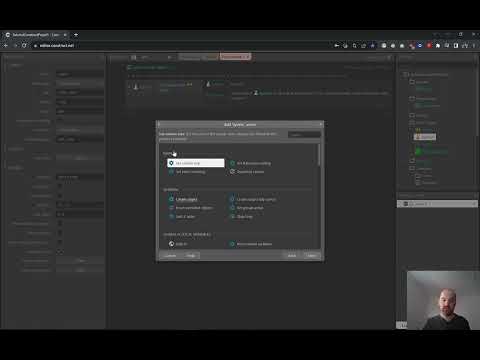Choose the Reset global variables action
This screenshot has height=360, width=480.
tap(251, 244)
